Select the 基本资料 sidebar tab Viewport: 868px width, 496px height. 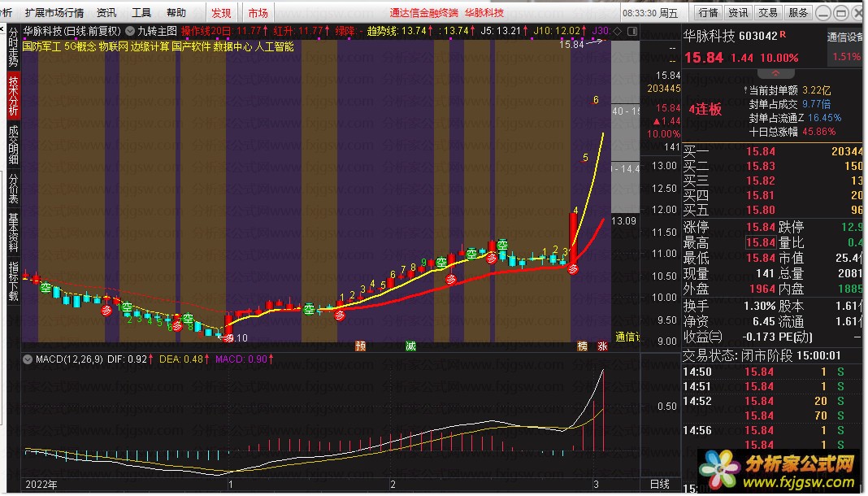click(13, 233)
